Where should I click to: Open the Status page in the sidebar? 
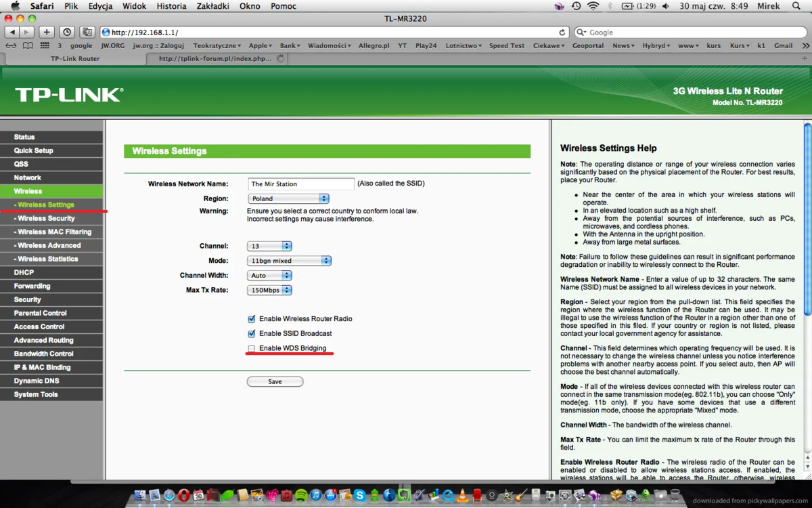(x=51, y=137)
